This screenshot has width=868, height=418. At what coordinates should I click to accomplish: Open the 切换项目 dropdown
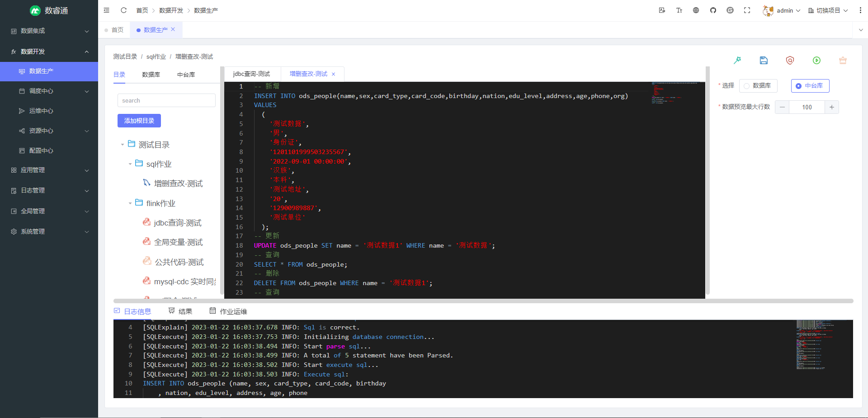tap(828, 10)
